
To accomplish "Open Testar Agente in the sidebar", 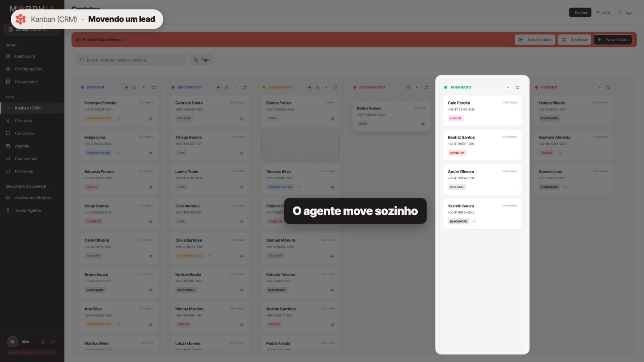I will (32, 210).
